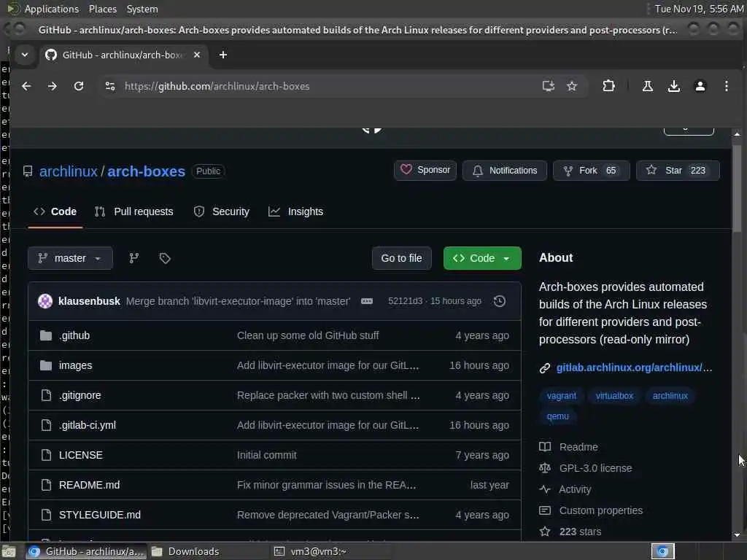Open the STYLEGUIDE.md file
The image size is (747, 560).
[99, 515]
